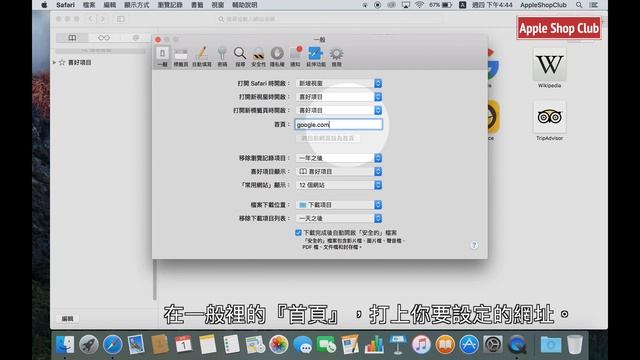
Task: Click AppleShopClub user name in menu bar
Action: [543, 5]
